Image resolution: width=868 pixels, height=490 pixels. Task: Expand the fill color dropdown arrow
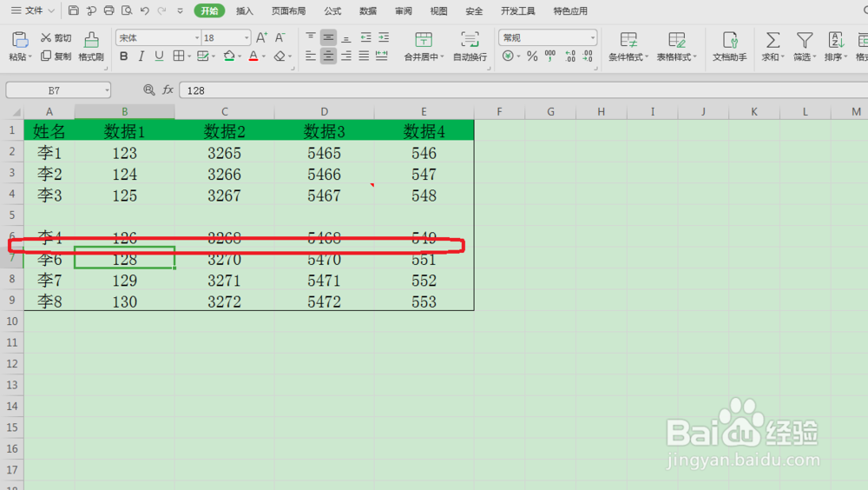240,56
